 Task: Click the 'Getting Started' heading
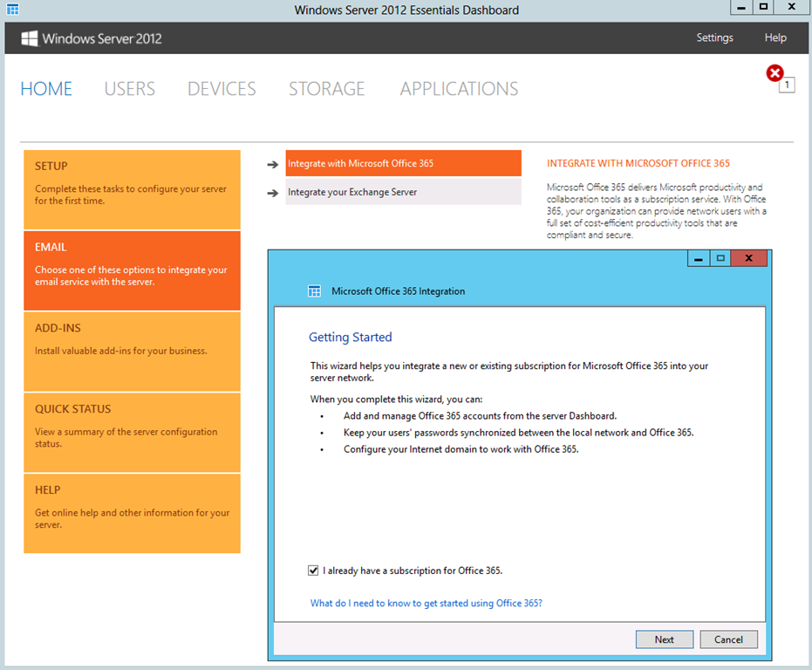tap(350, 338)
